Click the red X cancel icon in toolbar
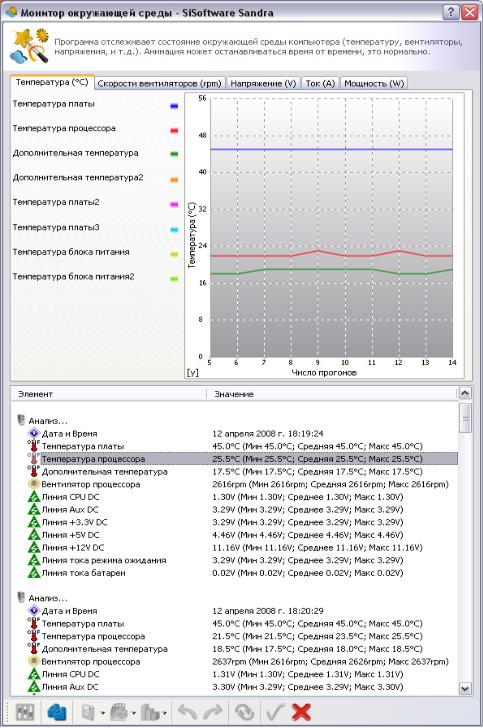The image size is (483, 728). [x=301, y=712]
